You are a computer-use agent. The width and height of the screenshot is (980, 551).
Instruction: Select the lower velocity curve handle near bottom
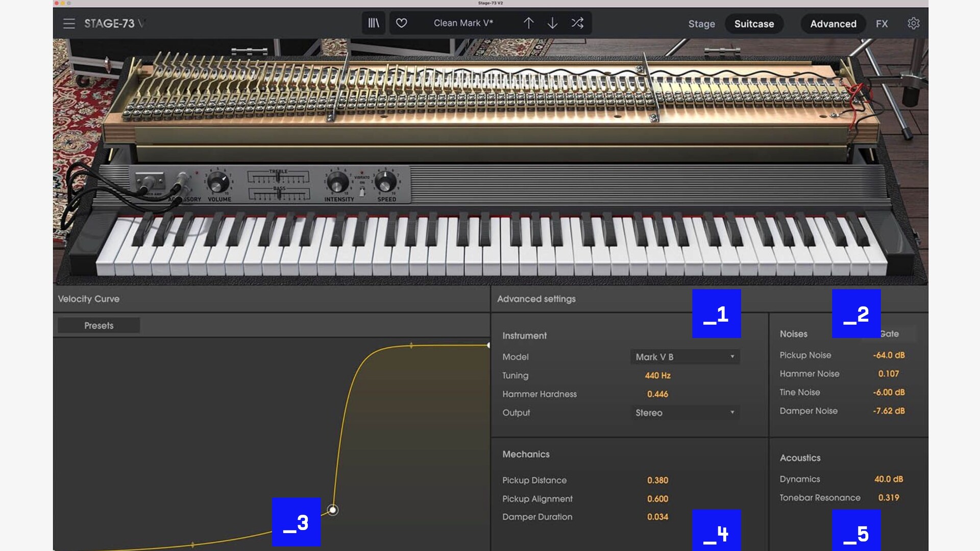[x=192, y=545]
